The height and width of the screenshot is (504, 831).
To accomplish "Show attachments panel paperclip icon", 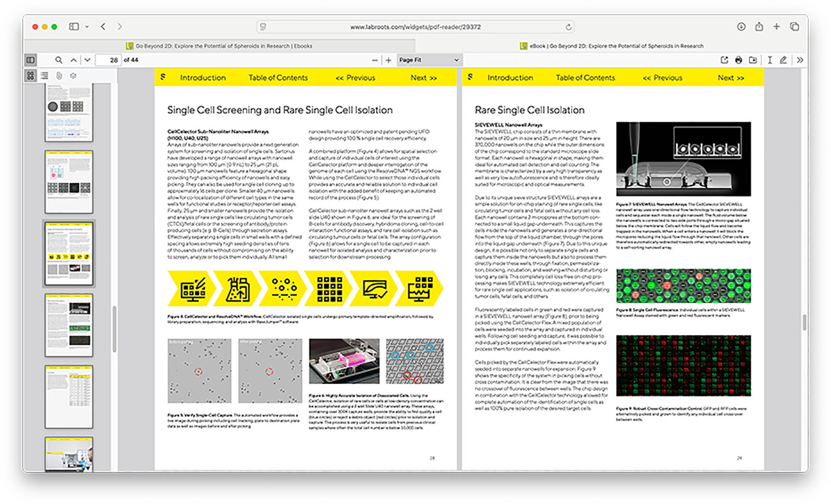I will click(x=59, y=76).
